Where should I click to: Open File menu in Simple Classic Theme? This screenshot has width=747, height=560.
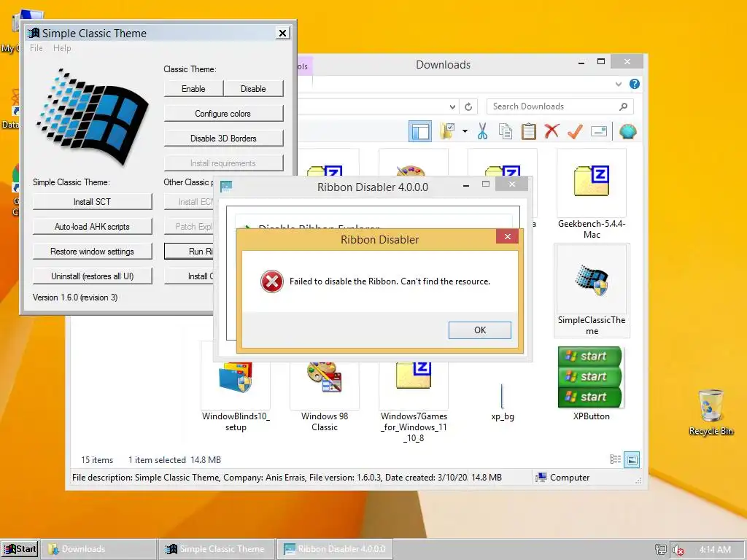[x=36, y=48]
